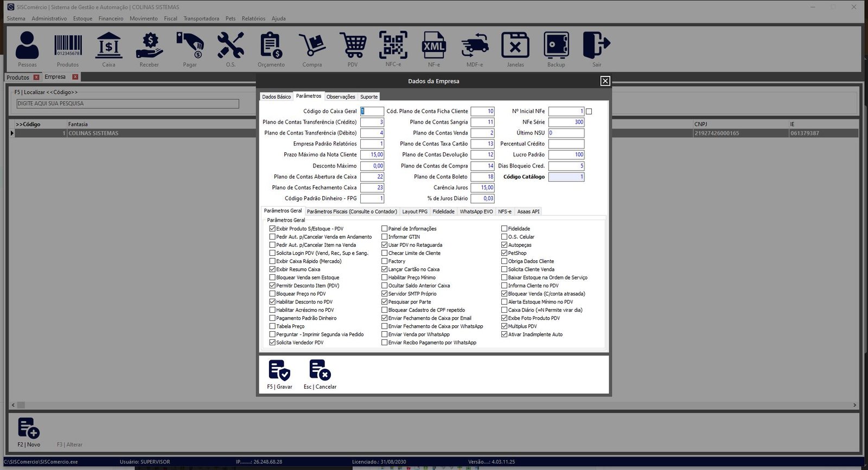The image size is (868, 470).
Task: Open the NFC-e QR code icon
Action: (393, 46)
